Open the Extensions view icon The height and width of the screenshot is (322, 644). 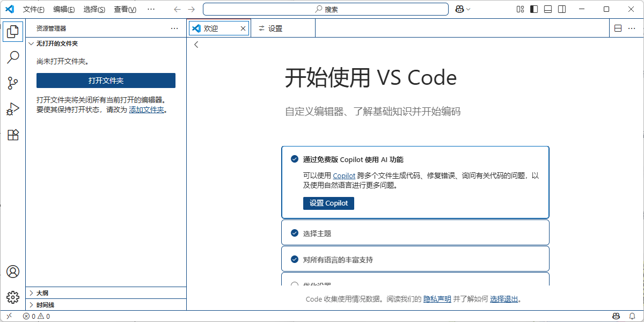click(13, 135)
